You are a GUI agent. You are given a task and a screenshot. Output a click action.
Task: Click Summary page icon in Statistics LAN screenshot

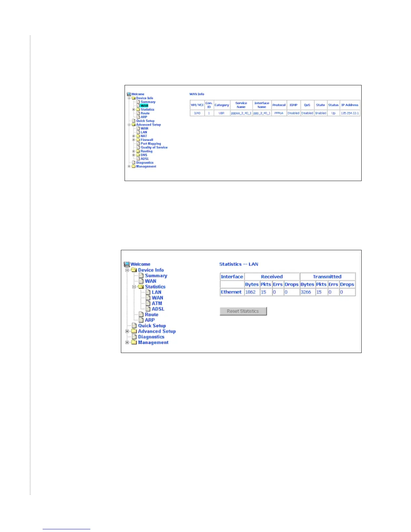[x=141, y=276]
